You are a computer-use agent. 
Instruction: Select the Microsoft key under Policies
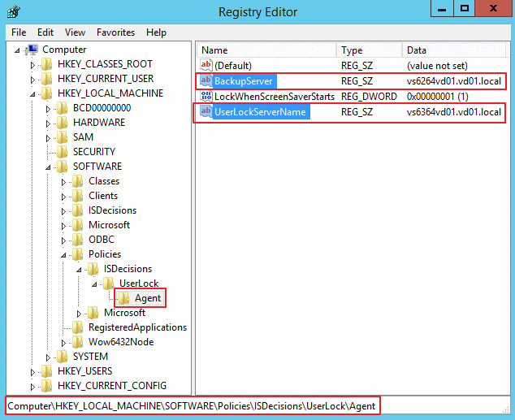tap(124, 312)
